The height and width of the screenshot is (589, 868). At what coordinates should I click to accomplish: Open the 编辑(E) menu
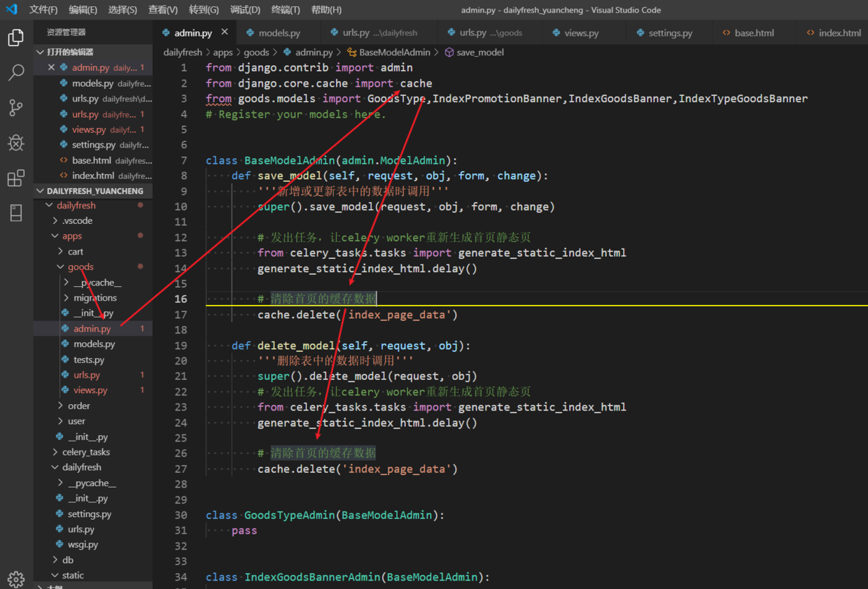(x=83, y=10)
